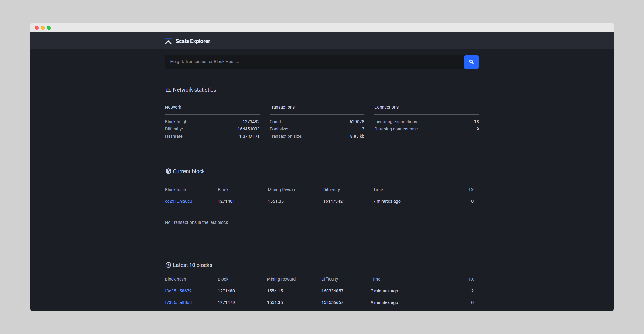Click the Hashrate value 1.37 MH/s

coord(249,136)
